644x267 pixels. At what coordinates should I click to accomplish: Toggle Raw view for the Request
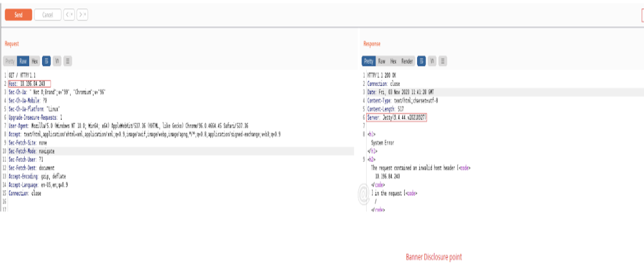(x=23, y=61)
